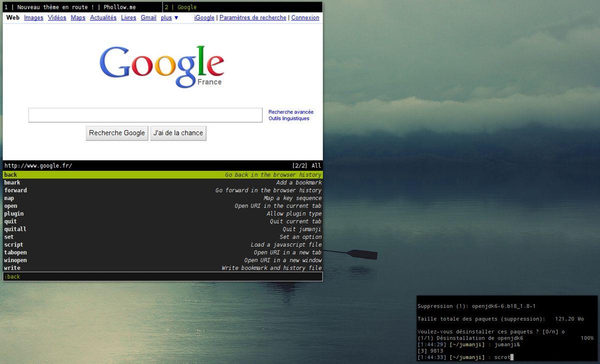600x364 pixels.
Task: Click 'Suppression (1): openjdk6' terminal line
Action: tap(476, 306)
